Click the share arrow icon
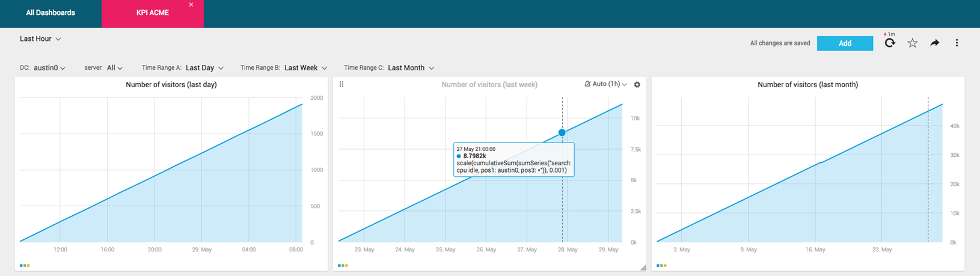The image size is (980, 276). pos(935,43)
